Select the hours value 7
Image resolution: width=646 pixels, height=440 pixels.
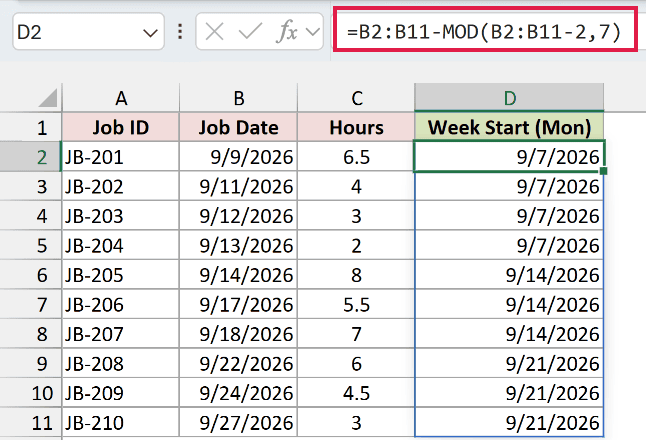click(x=356, y=334)
